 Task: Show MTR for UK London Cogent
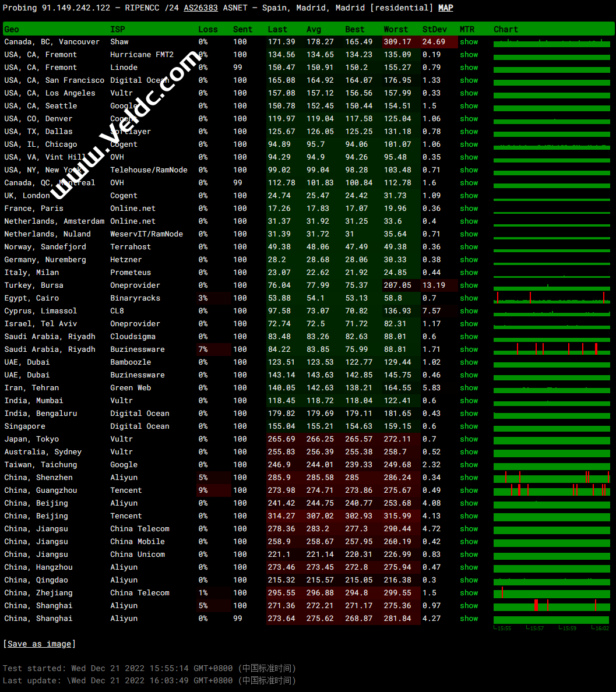[469, 196]
